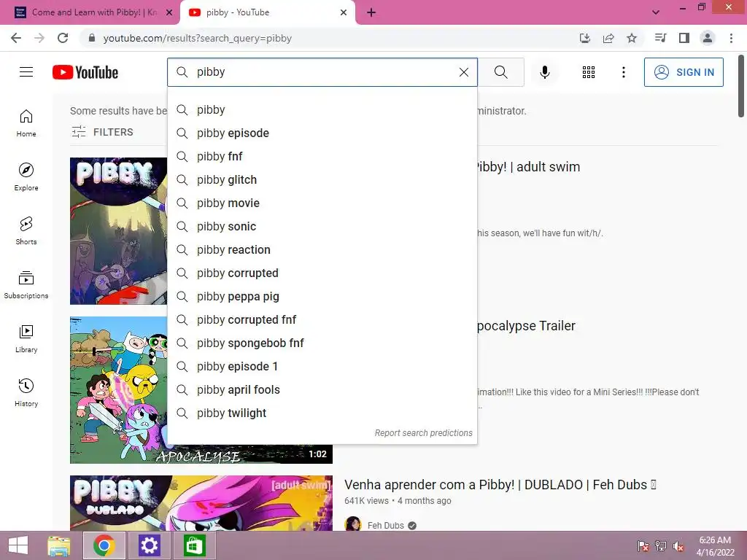The width and height of the screenshot is (747, 560).
Task: Select the "pibby" suggestion
Action: point(322,110)
